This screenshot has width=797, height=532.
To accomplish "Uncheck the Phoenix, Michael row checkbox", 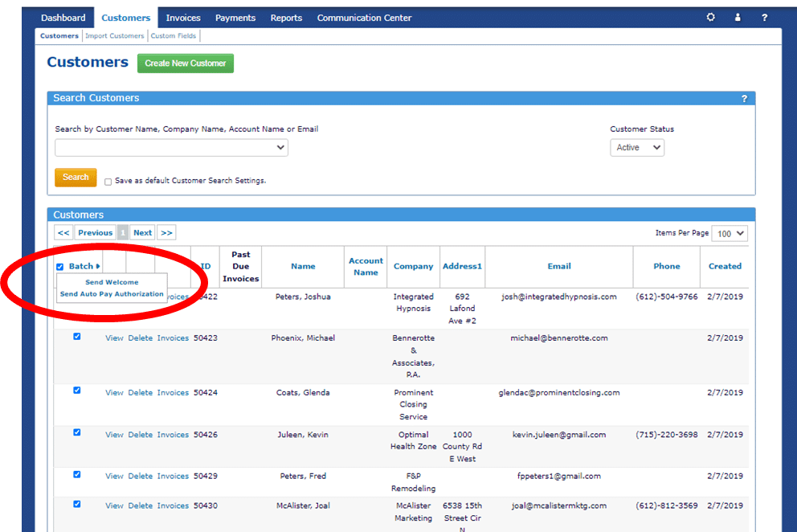I will click(77, 337).
